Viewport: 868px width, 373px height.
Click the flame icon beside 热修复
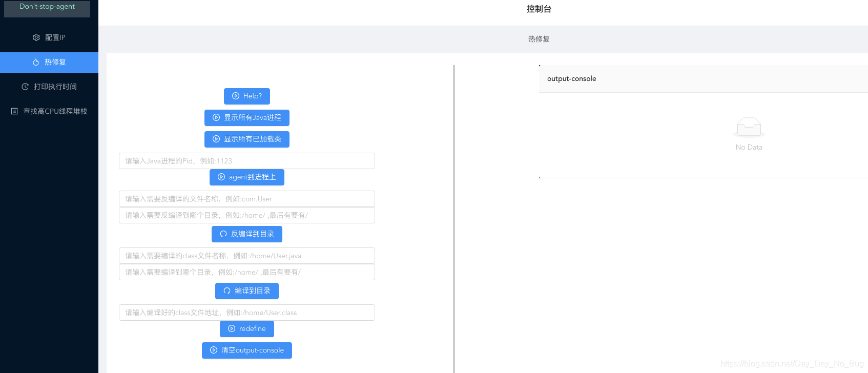36,62
